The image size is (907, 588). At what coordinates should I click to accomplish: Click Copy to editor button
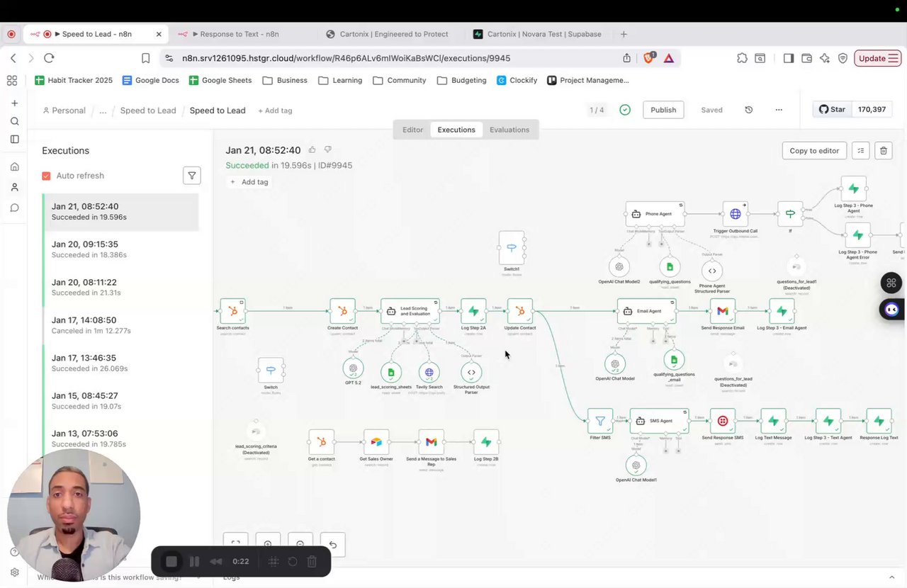point(814,150)
